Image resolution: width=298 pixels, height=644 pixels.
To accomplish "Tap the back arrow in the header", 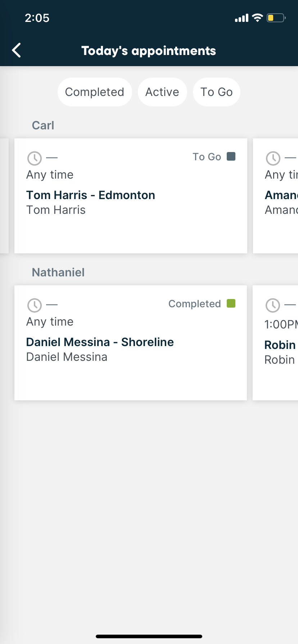I will click(x=17, y=50).
